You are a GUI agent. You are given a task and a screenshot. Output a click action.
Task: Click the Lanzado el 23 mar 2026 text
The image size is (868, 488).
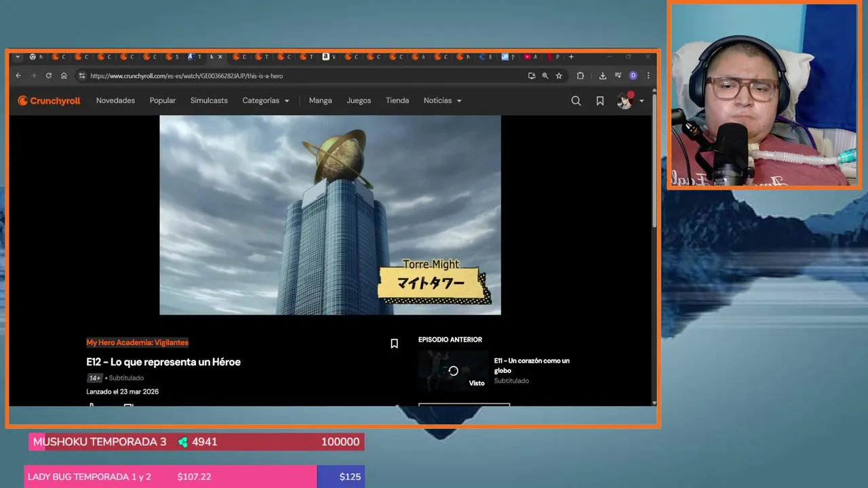point(122,392)
